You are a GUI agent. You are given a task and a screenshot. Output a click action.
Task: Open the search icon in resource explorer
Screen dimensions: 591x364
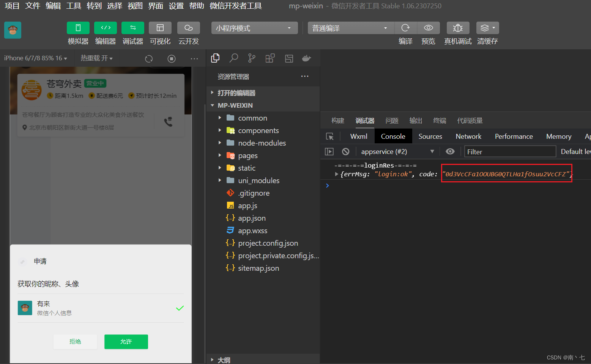[x=233, y=58]
